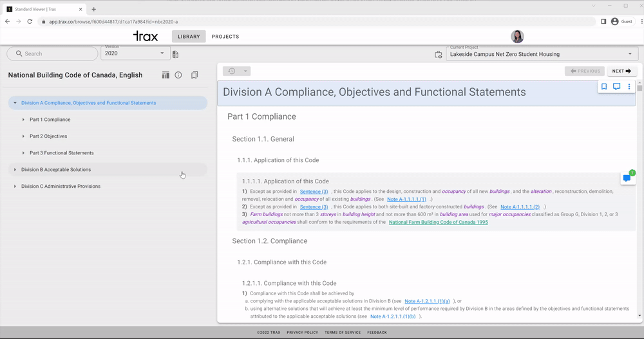Select Part 1 Compliance tree item
Image resolution: width=644 pixels, height=339 pixels.
point(50,120)
